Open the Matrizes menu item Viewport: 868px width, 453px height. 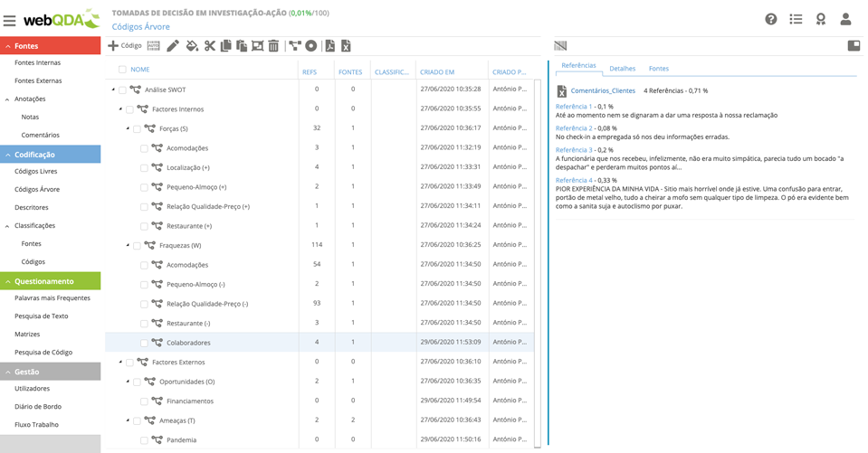pos(27,334)
